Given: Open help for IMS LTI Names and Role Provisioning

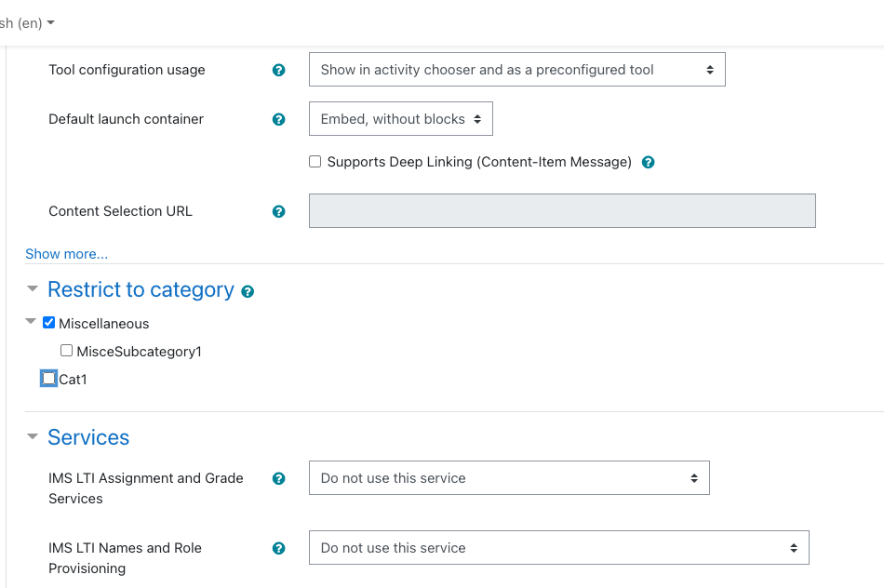Looking at the screenshot, I should coord(278,549).
